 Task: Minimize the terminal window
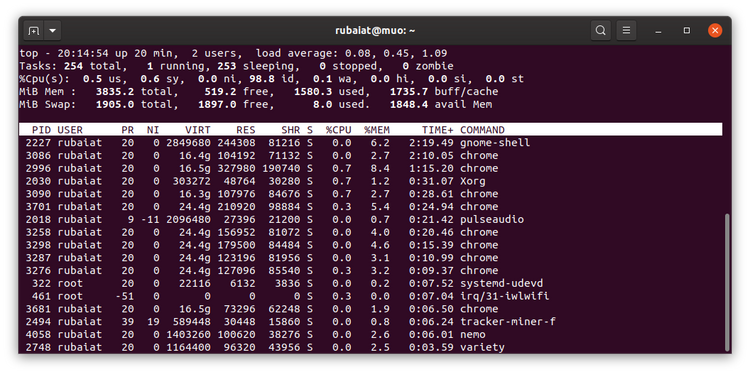click(x=658, y=31)
